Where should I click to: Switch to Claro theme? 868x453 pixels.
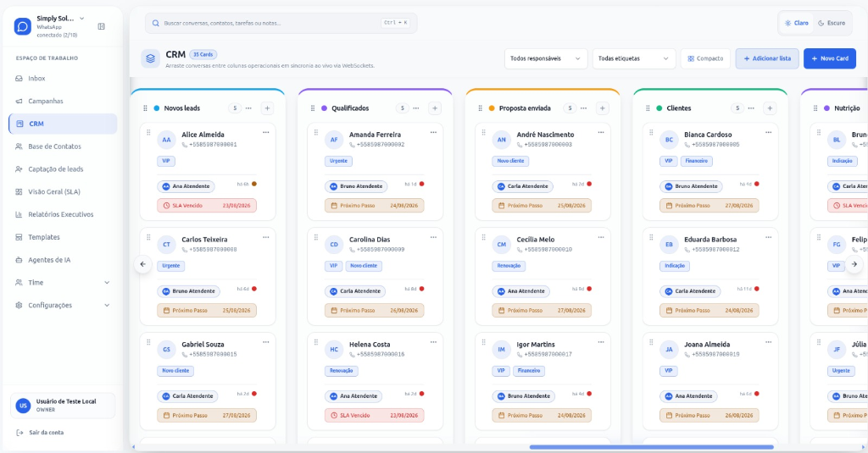pos(796,23)
